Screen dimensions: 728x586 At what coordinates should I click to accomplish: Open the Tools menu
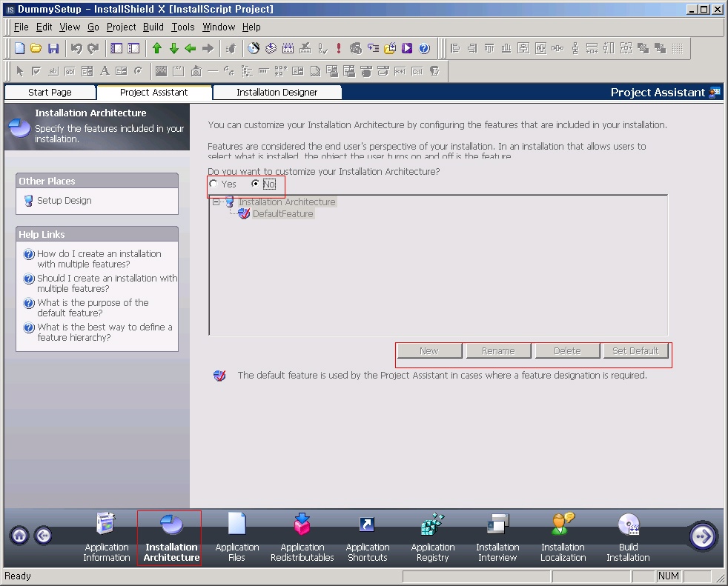point(183,27)
